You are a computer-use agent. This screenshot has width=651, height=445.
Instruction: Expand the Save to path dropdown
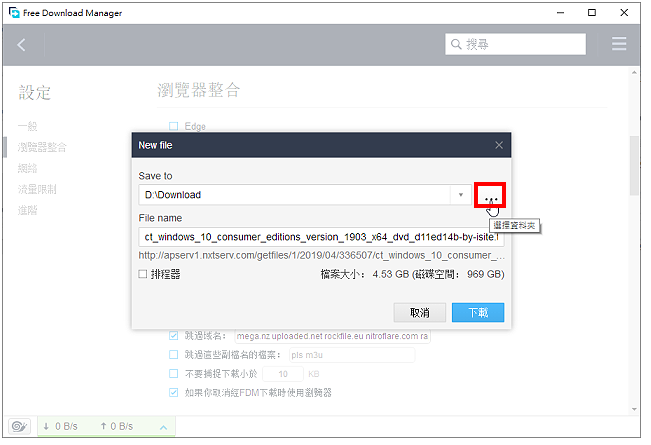460,195
